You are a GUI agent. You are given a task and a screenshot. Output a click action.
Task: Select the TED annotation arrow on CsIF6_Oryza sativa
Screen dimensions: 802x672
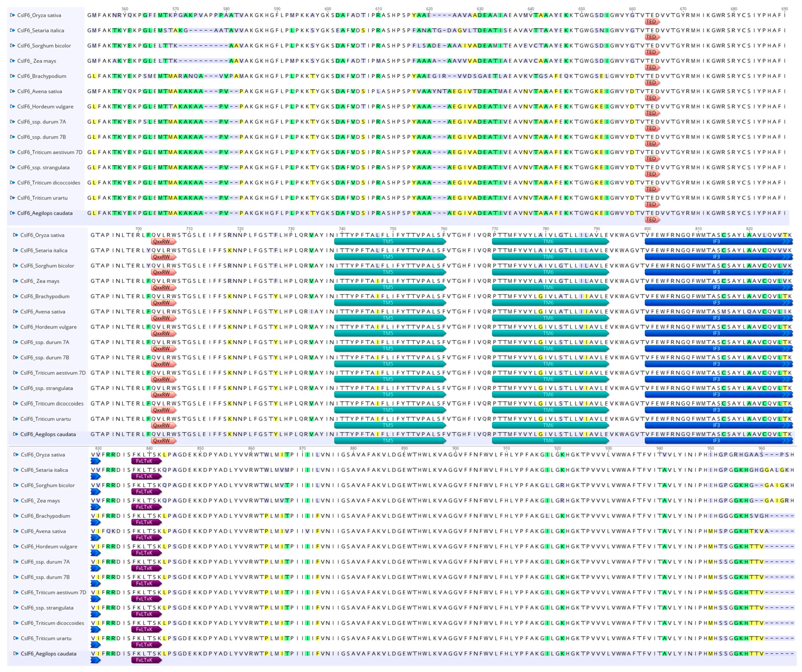coord(652,22)
